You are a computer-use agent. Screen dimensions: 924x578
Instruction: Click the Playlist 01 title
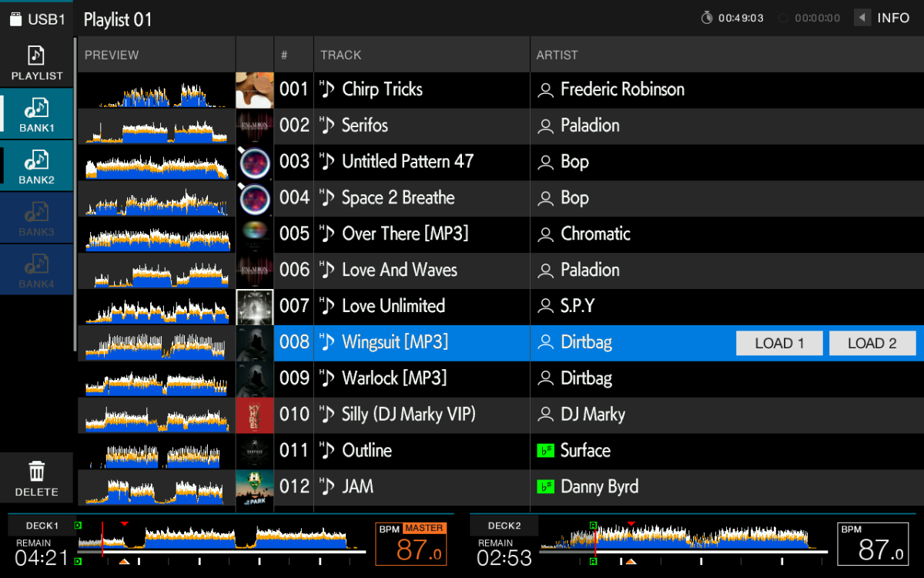pyautogui.click(x=118, y=19)
